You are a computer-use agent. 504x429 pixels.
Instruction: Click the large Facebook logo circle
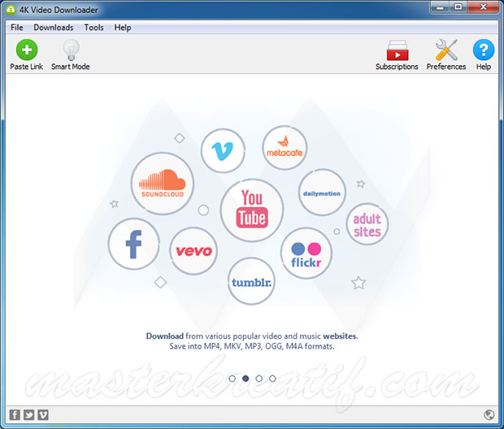coord(133,244)
